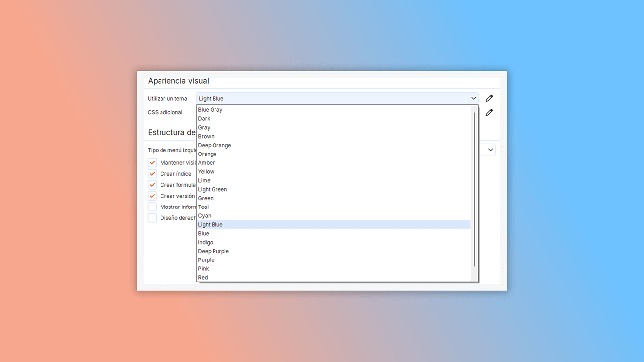This screenshot has width=644, height=362.
Task: Open the Tipo de menú izquierdo dropdown
Action: point(490,150)
